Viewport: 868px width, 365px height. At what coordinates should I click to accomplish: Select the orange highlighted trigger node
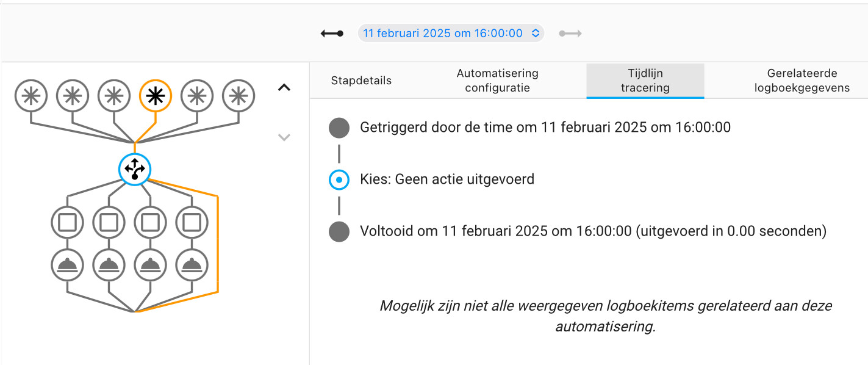(x=156, y=96)
